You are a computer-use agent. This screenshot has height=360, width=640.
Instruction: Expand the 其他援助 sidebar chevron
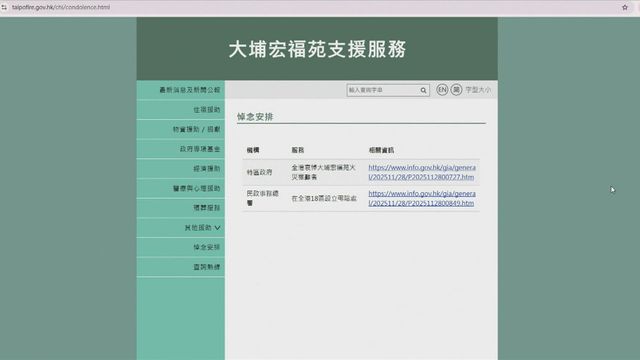217,228
